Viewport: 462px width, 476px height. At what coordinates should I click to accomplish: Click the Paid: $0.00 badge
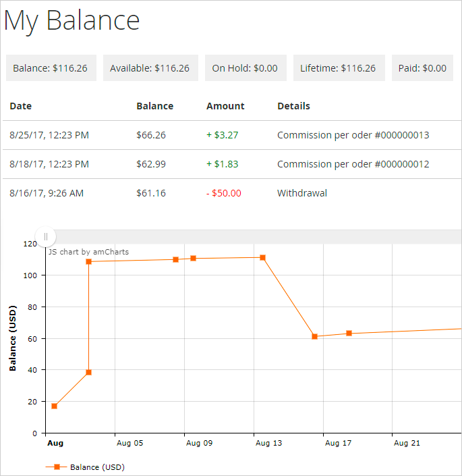pos(422,68)
